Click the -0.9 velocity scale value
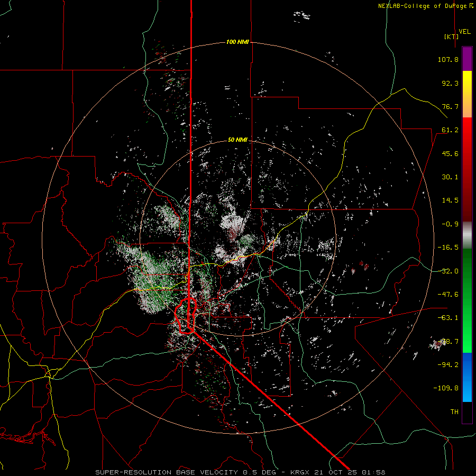476x476 pixels. click(x=450, y=224)
